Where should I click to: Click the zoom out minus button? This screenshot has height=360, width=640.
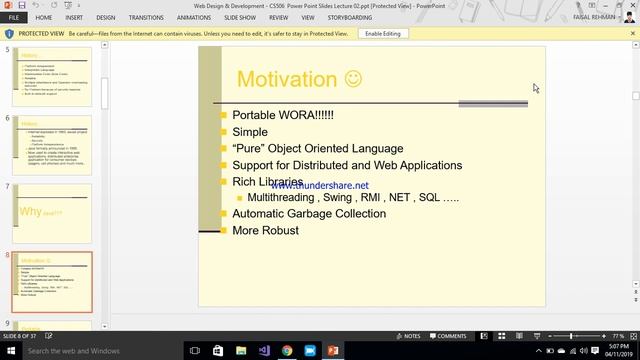pos(550,336)
